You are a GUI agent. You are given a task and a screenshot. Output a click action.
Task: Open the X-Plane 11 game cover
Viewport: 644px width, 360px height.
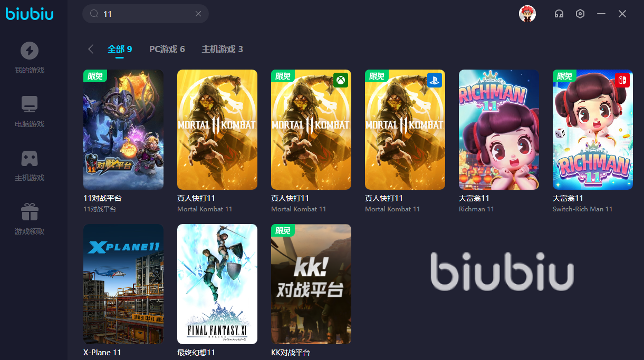click(123, 284)
